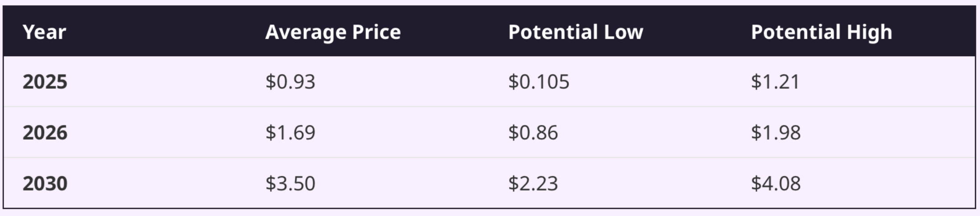Select the 2026 year cell
The height and width of the screenshot is (216, 980).
(x=45, y=133)
